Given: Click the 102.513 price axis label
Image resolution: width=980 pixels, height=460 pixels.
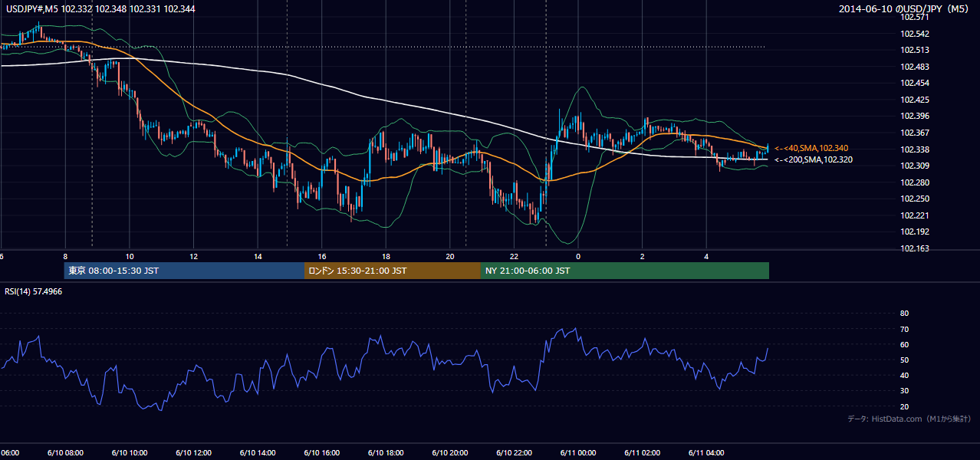Looking at the screenshot, I should (x=915, y=50).
